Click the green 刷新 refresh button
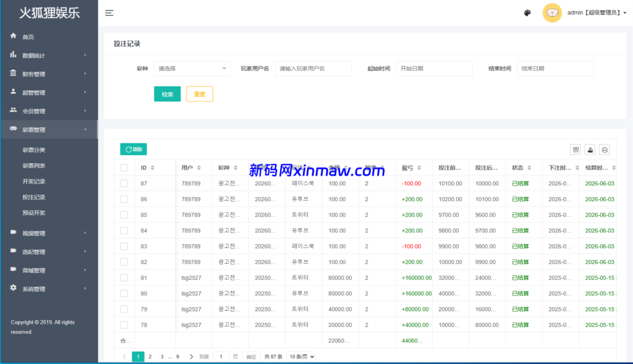This screenshot has width=633, height=364. (x=134, y=150)
